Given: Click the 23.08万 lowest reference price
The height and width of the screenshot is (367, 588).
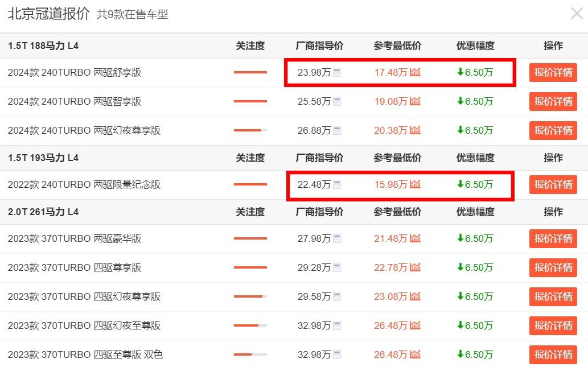Looking at the screenshot, I should tap(390, 296).
